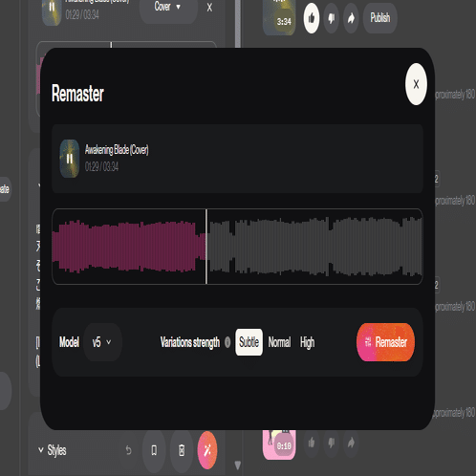This screenshot has height=476, width=476.
Task: Click the bookmark icon in Styles row
Action: click(x=154, y=450)
